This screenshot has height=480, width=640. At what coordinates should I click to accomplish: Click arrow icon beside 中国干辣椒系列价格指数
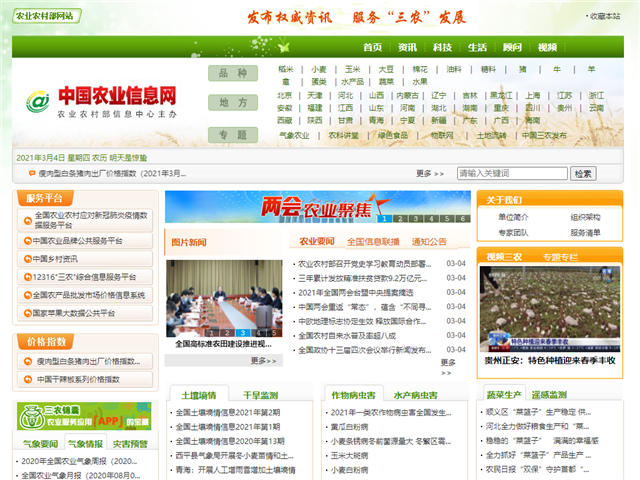[28, 379]
